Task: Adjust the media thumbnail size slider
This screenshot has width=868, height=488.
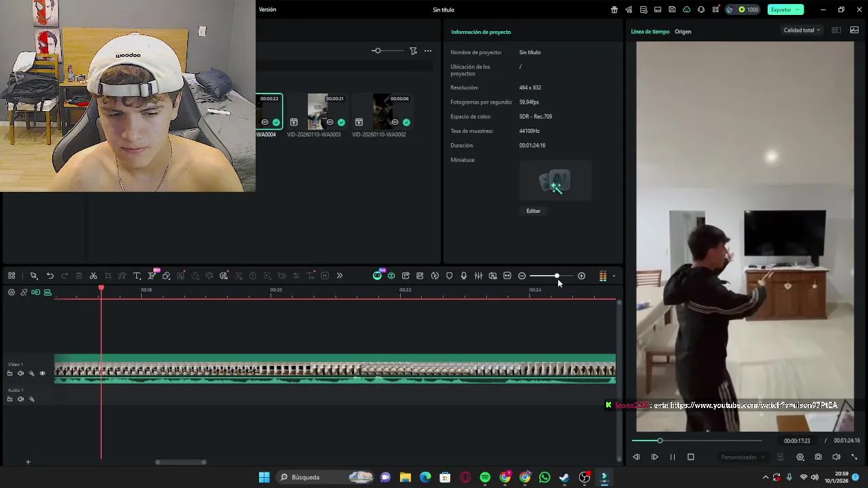Action: click(x=377, y=51)
